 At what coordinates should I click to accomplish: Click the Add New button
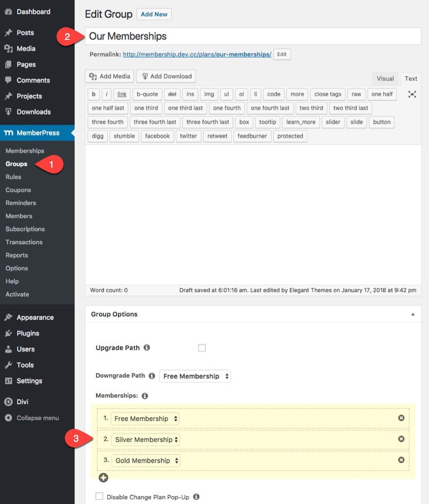click(154, 14)
